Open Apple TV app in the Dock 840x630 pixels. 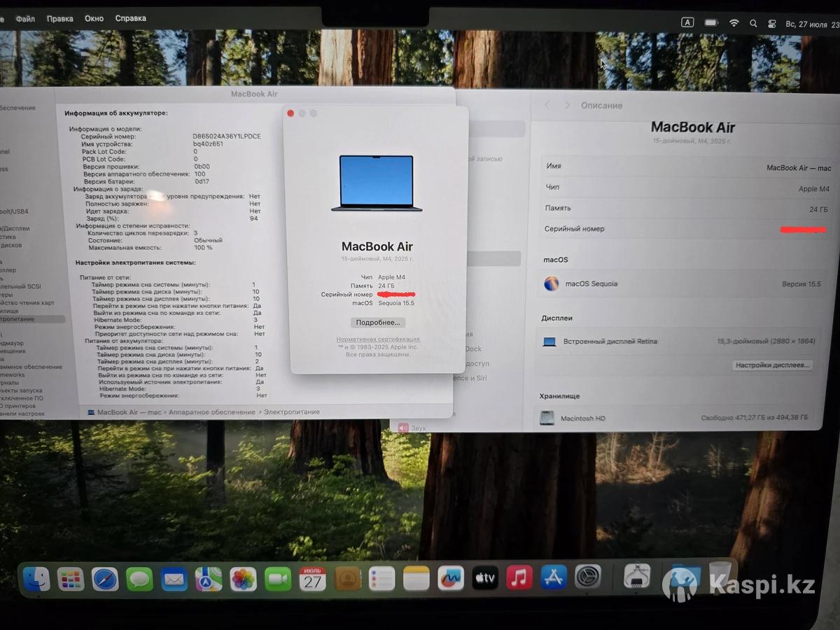pos(485,578)
